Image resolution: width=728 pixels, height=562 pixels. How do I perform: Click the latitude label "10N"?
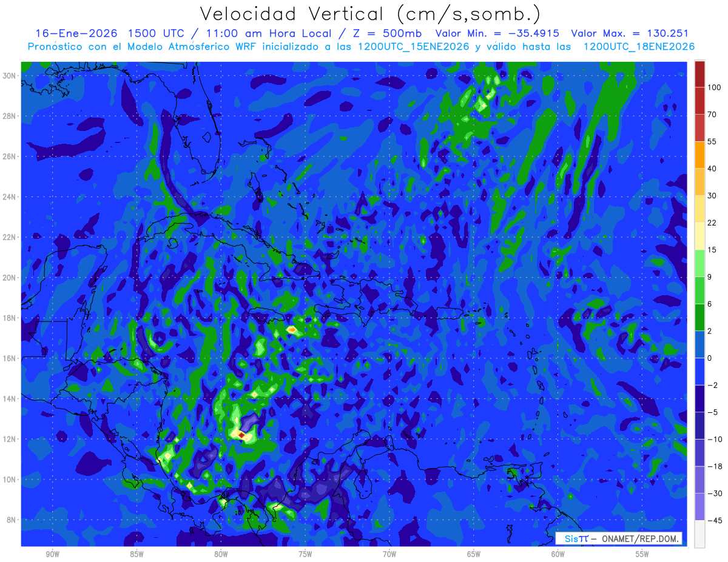coord(8,479)
